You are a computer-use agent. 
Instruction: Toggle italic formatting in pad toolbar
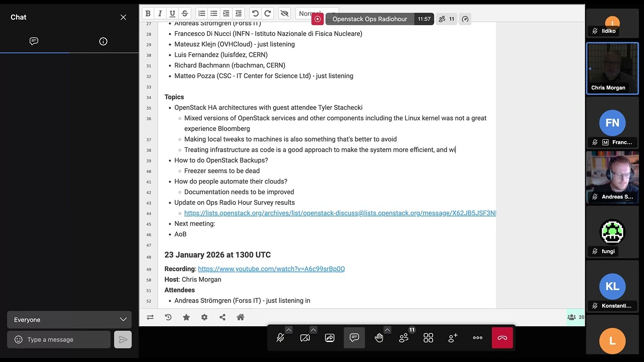(160, 14)
